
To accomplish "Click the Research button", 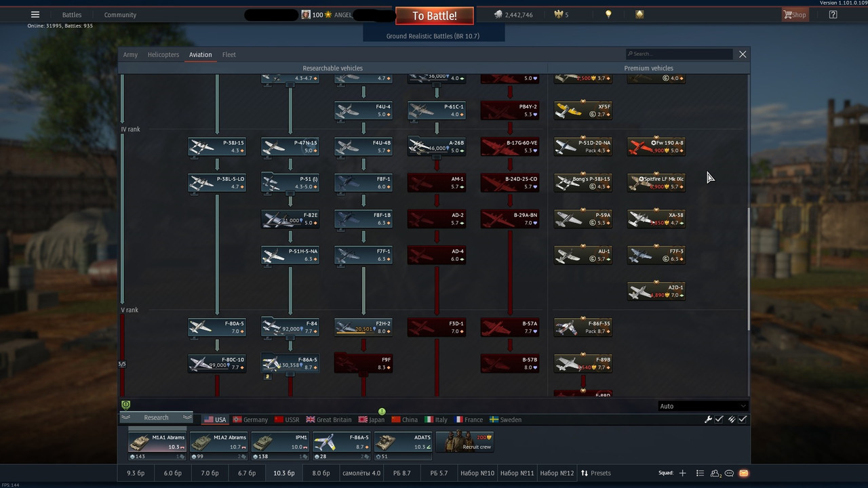I will click(156, 418).
